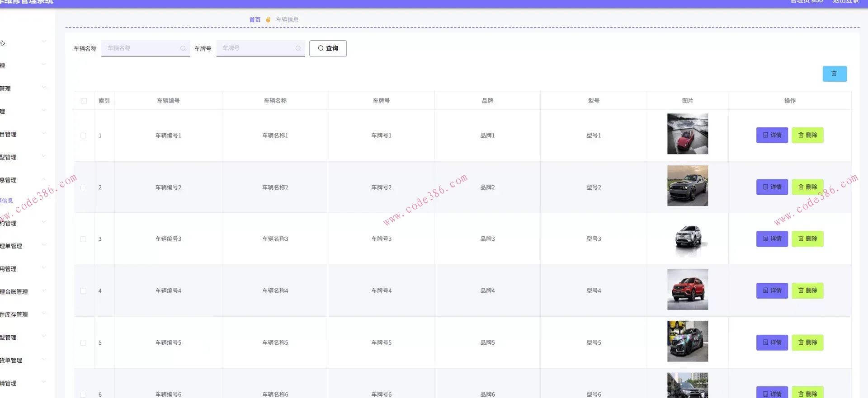This screenshot has height=398, width=868.
Task: Click the 索引 column header
Action: (104, 101)
